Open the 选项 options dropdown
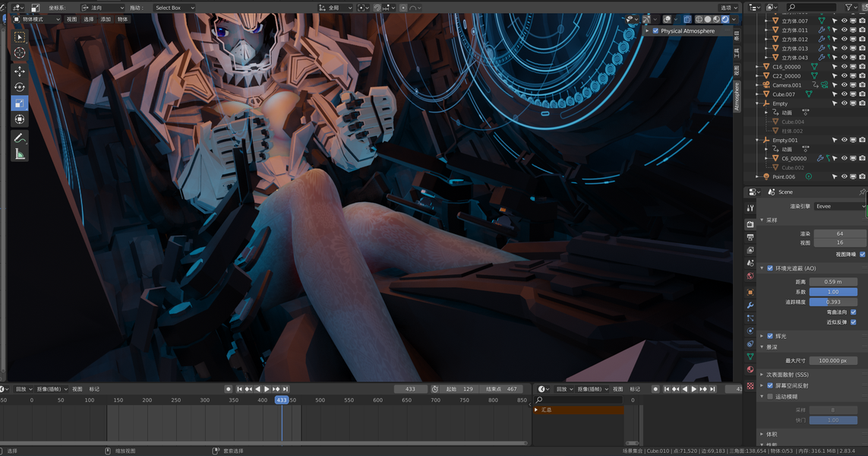The image size is (868, 456). [729, 8]
